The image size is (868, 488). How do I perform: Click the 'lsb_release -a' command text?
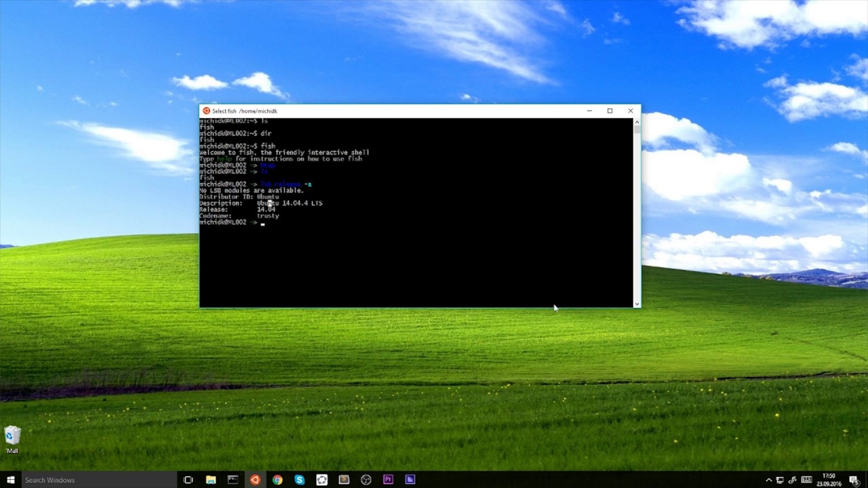[x=286, y=184]
